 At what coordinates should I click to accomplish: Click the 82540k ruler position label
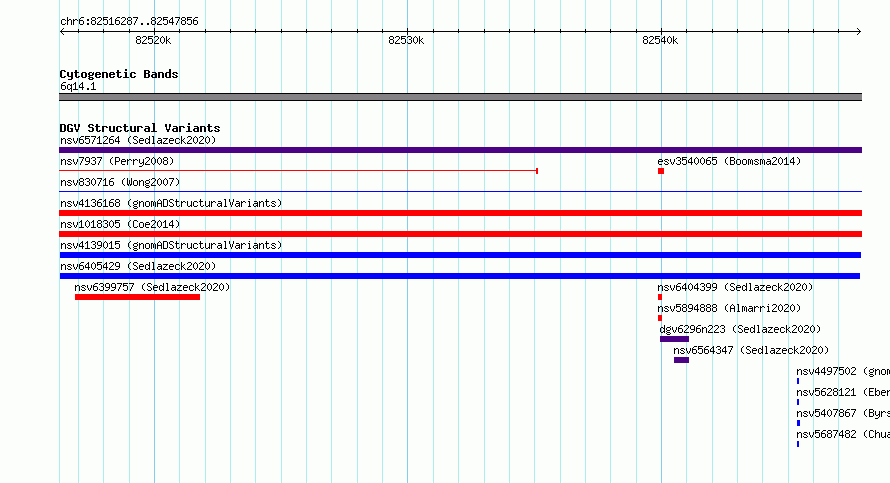click(x=660, y=40)
